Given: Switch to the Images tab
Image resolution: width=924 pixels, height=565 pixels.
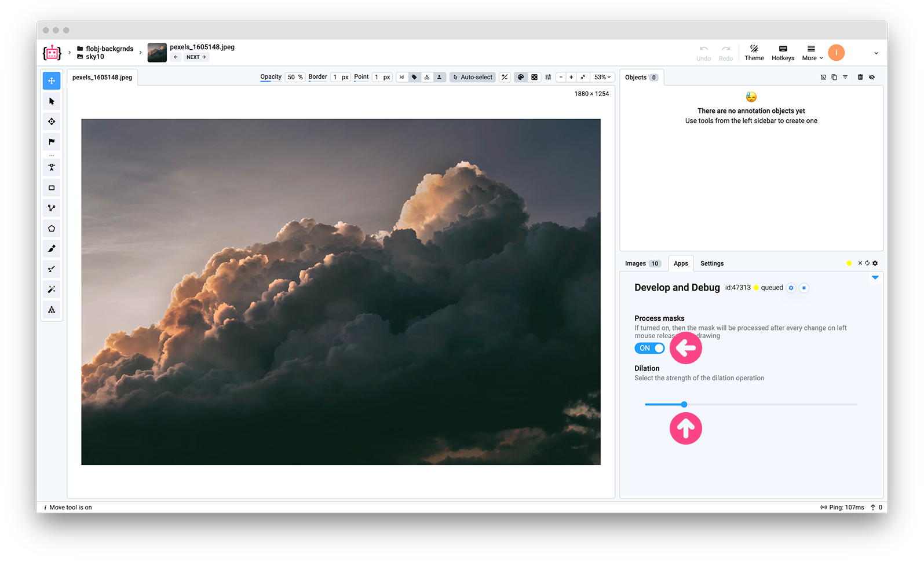Looking at the screenshot, I should pyautogui.click(x=642, y=264).
